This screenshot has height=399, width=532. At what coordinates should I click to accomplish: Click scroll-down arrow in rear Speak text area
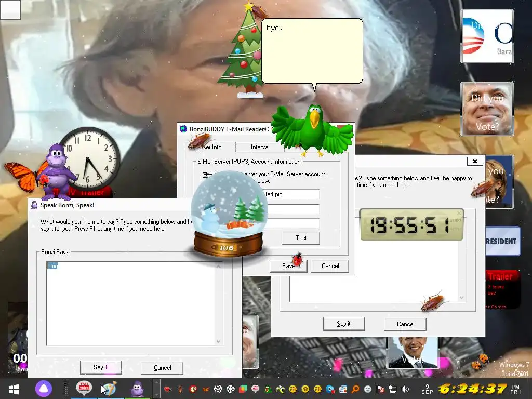(461, 297)
